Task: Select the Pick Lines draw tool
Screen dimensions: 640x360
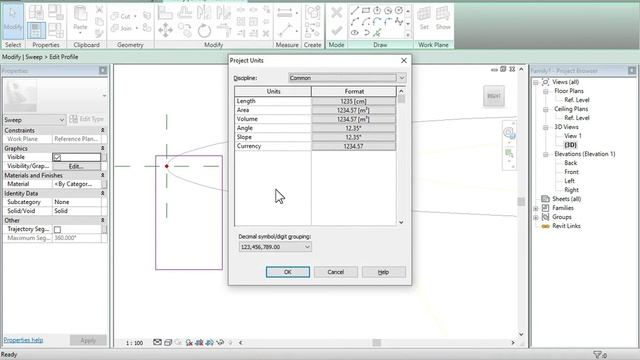Action: (377, 33)
